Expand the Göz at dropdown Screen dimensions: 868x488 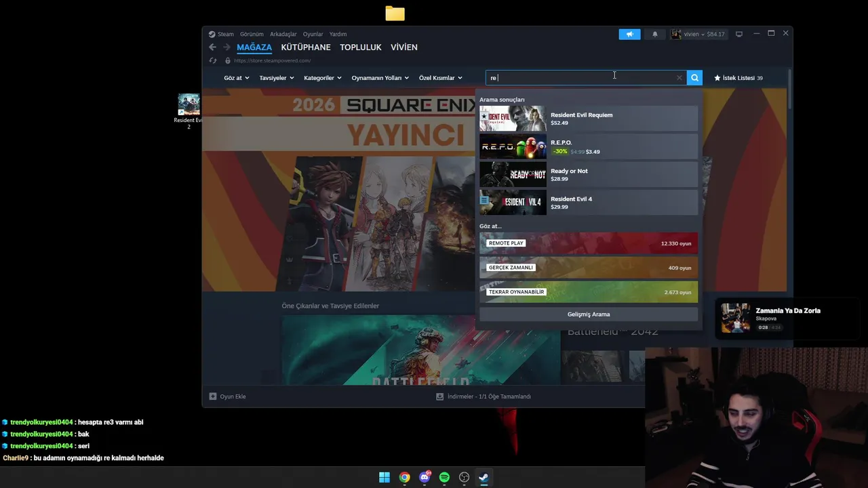237,78
